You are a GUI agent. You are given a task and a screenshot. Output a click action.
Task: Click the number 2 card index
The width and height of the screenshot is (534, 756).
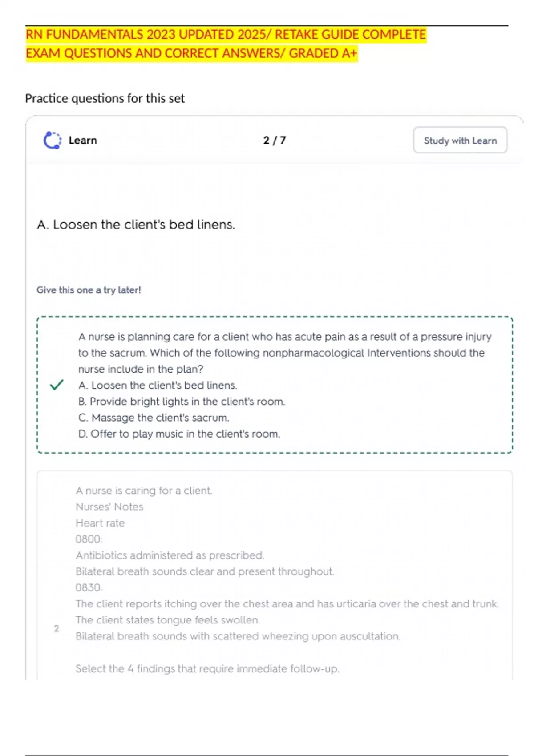pos(57,628)
